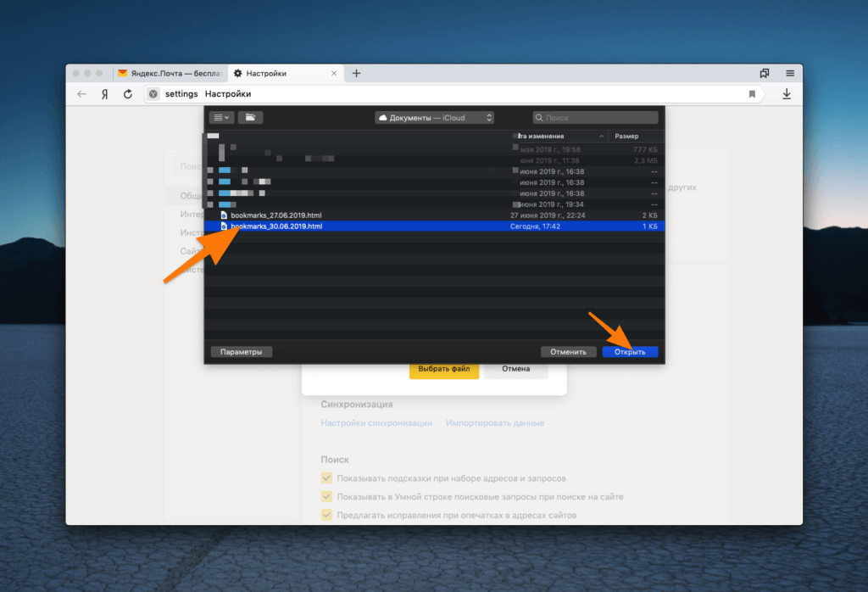Click the site info icon before settings

[x=153, y=94]
